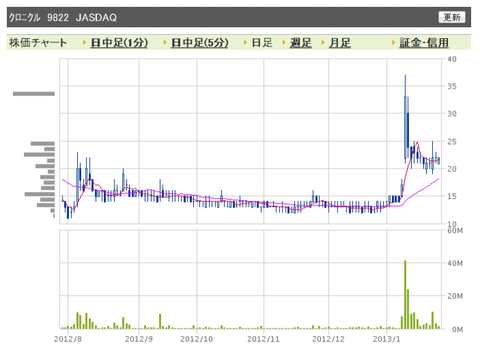Screen dimensions: 480x362
Task: Click the orange arrow before 日中足(1分)
Action: pyautogui.click(x=85, y=43)
